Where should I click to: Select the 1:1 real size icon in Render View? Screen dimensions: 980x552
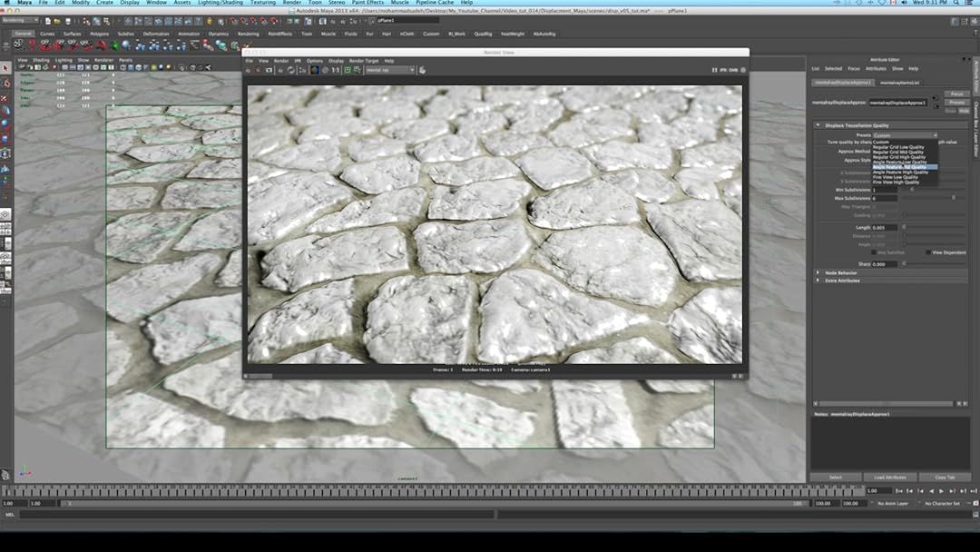[336, 70]
